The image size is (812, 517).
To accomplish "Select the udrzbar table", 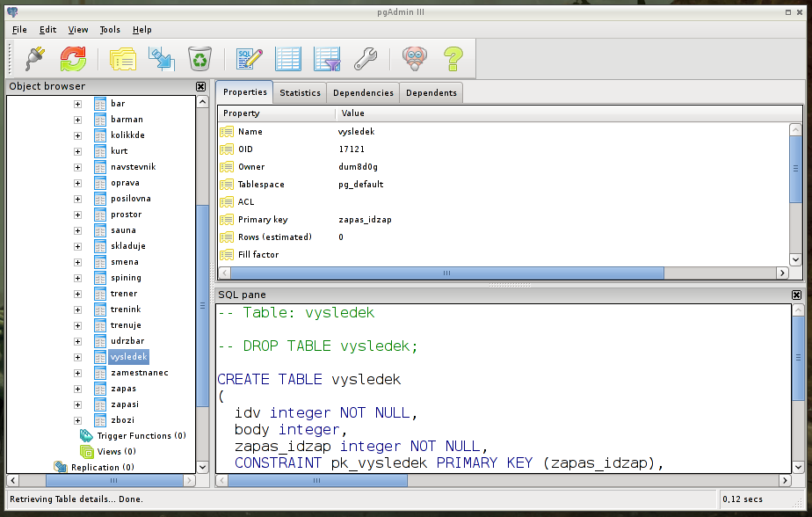I will click(x=127, y=341).
